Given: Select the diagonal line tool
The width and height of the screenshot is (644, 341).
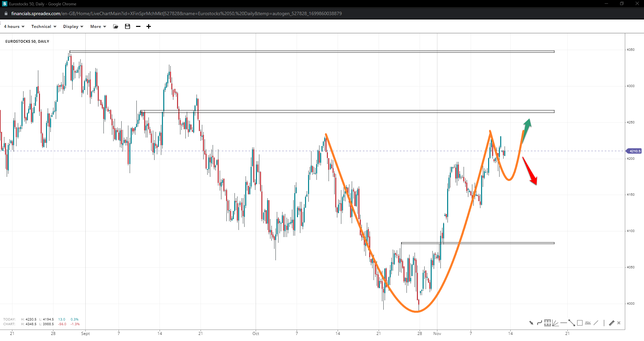Looking at the screenshot, I should click(596, 323).
